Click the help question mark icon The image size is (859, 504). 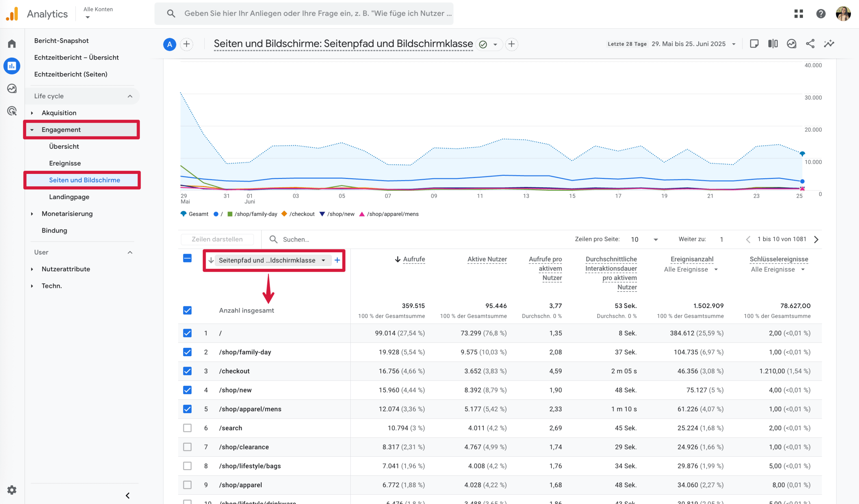tap(820, 14)
